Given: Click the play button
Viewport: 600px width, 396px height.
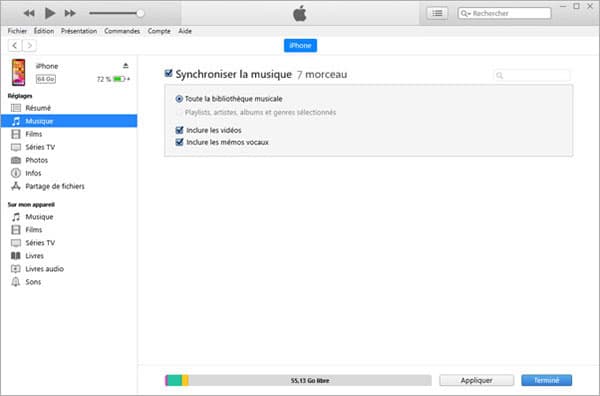Looking at the screenshot, I should pos(50,13).
